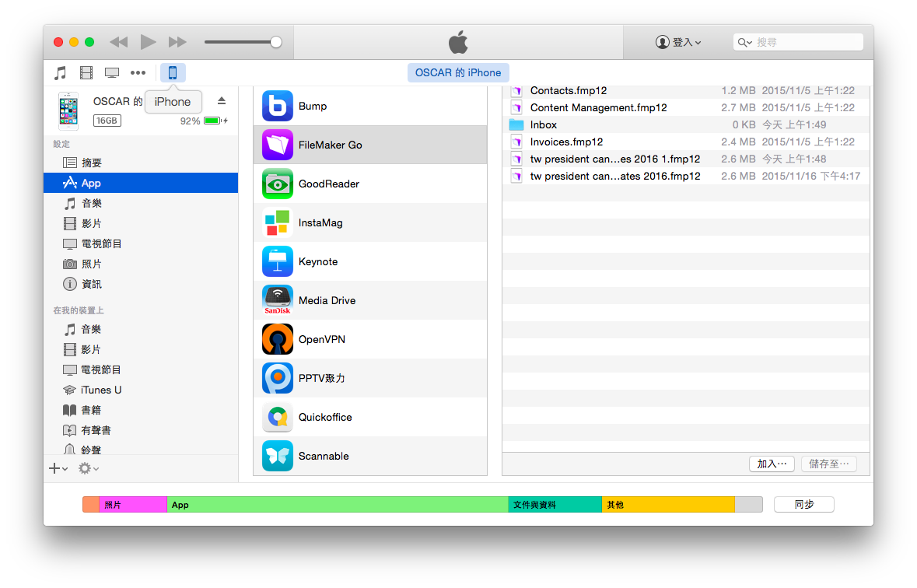Select the PPTV聚力 app
Viewport: 917px width, 588px height.
coord(370,378)
